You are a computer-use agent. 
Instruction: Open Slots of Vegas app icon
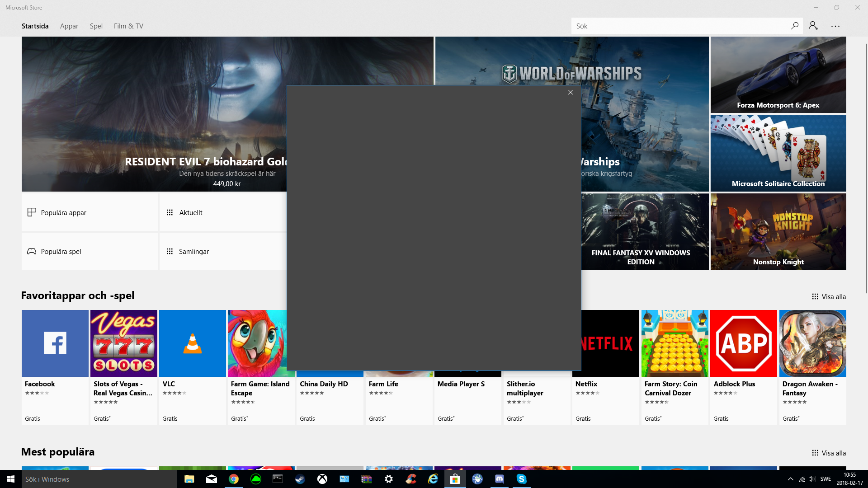point(124,343)
